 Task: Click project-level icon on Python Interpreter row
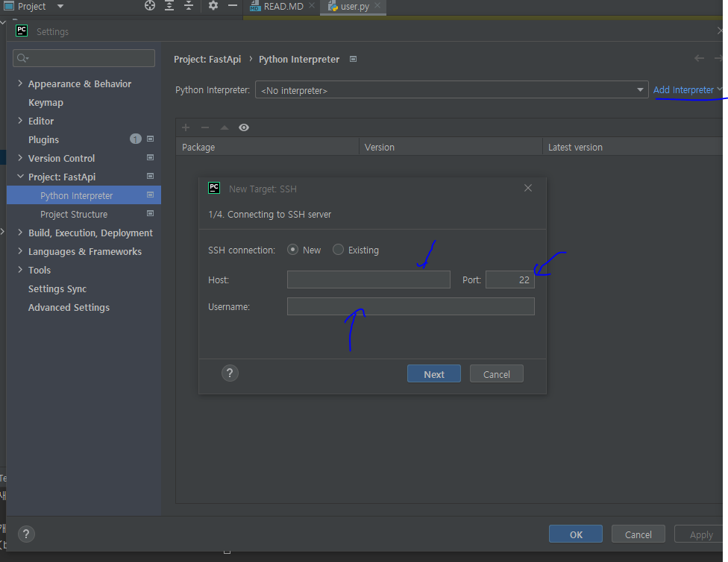150,195
